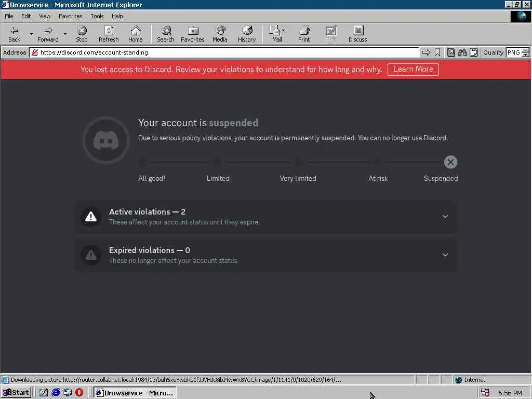Screen dimensions: 532x399
Task: Launch Opera from quick launch icon
Action: click(79, 393)
